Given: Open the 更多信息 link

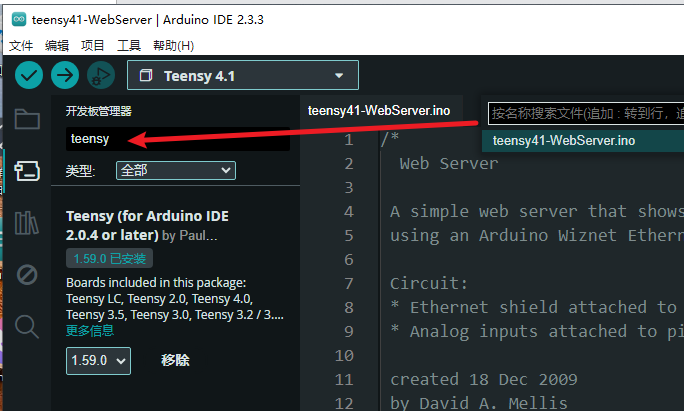Looking at the screenshot, I should (90, 331).
